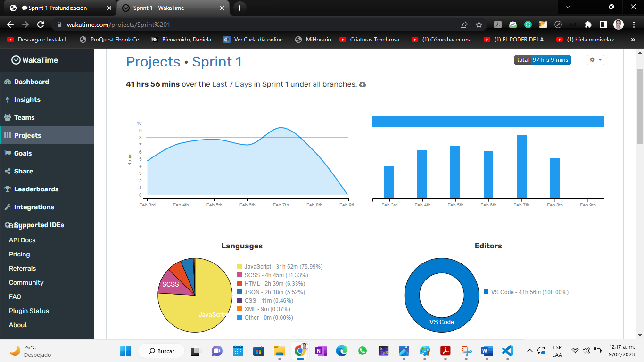Launch VS Code from the taskbar
This screenshot has width=644, height=362.
click(507, 351)
